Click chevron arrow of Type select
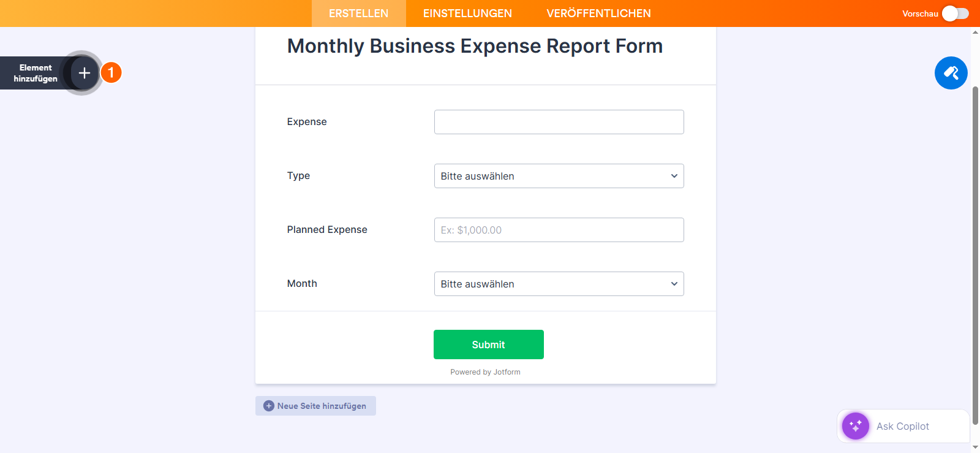 pyautogui.click(x=674, y=176)
